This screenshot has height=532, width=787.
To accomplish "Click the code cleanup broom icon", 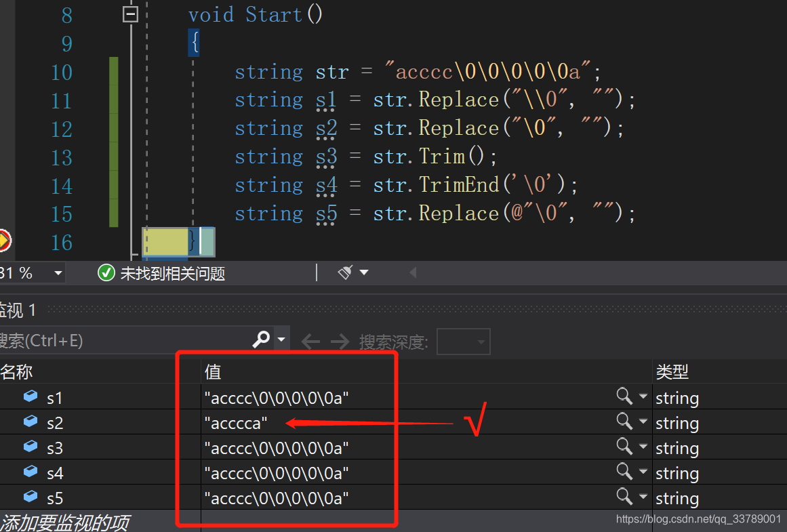I will pyautogui.click(x=345, y=272).
